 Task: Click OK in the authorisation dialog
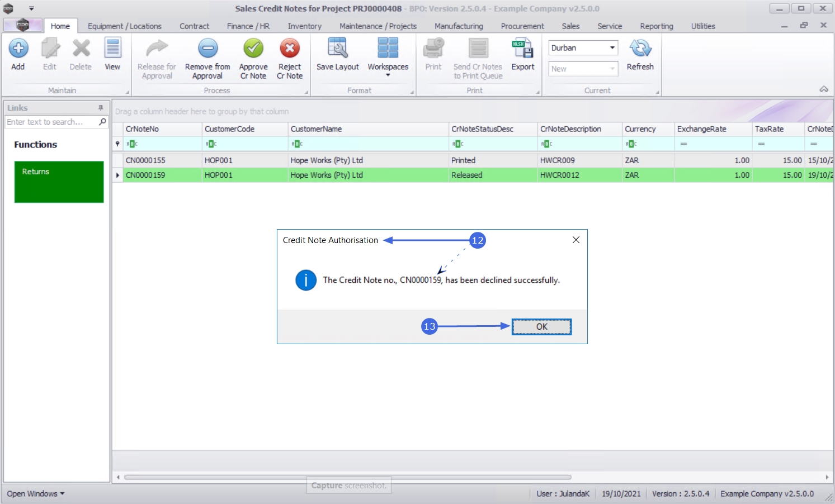(542, 327)
